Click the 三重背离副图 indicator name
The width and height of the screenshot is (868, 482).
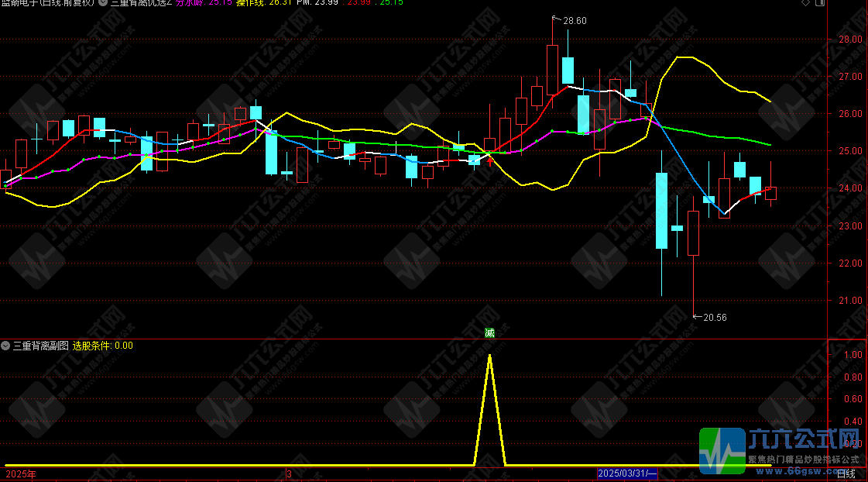41,346
